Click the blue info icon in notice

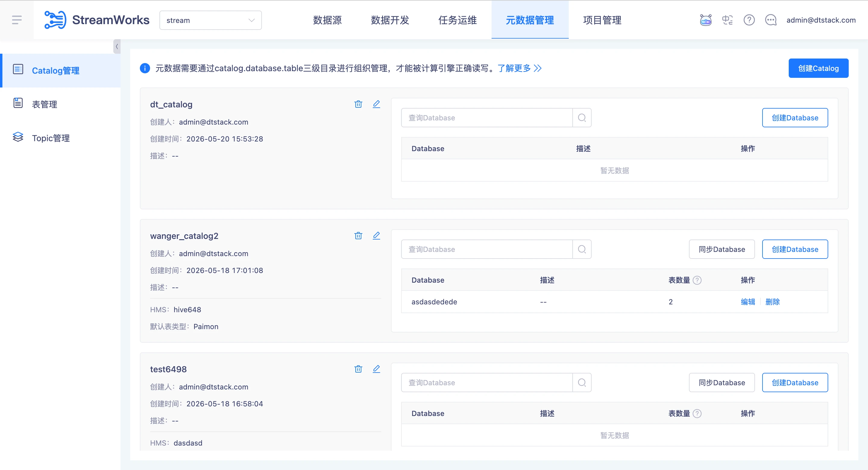[145, 68]
